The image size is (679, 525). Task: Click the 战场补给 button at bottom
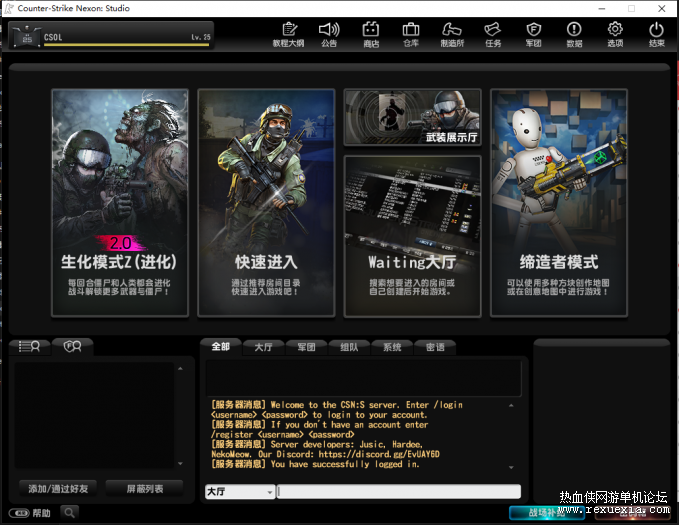tap(547, 513)
